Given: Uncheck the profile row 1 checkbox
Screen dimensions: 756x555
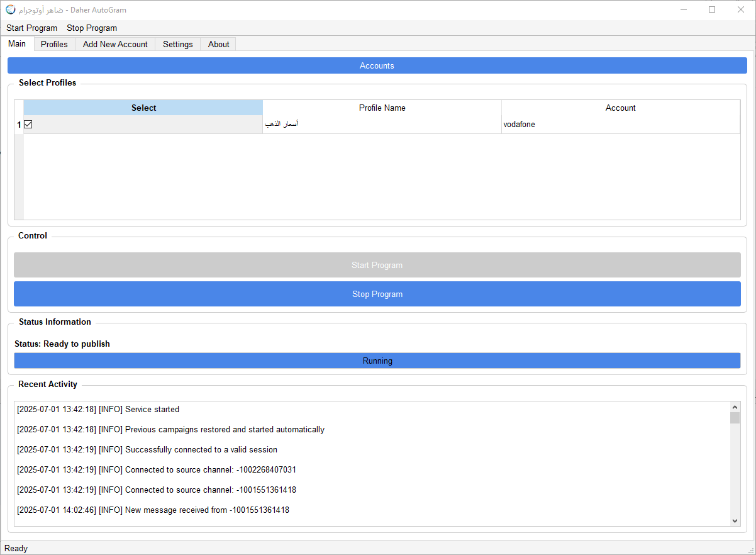Looking at the screenshot, I should pyautogui.click(x=28, y=125).
